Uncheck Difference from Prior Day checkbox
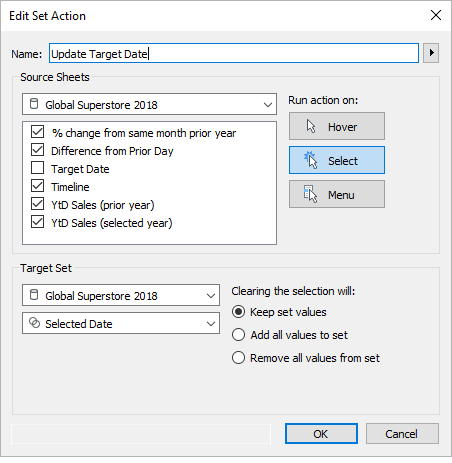This screenshot has height=463, width=452. [37, 150]
